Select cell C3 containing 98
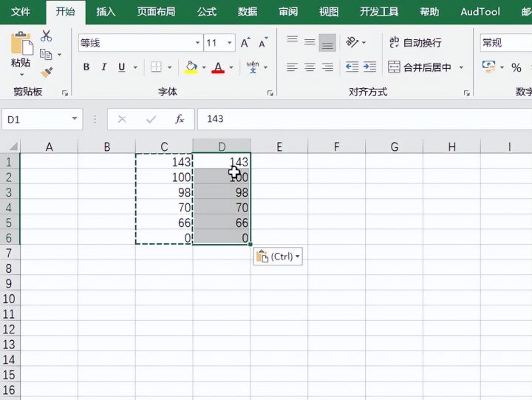The width and height of the screenshot is (532, 400). 164,192
